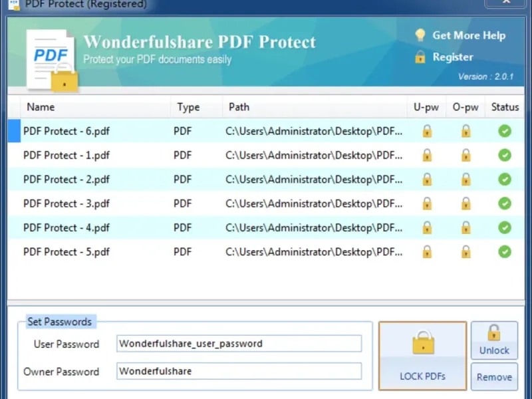This screenshot has width=532, height=399.
Task: Click the status checkmark for PDF Protect - 2.pdf
Action: coord(505,179)
